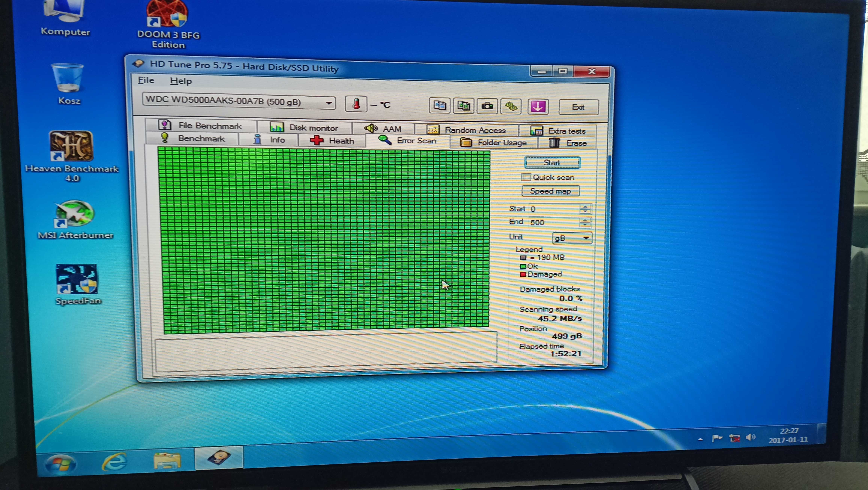Show hidden tray icons arrow
Screen dimensions: 868x490
pyautogui.click(x=700, y=439)
